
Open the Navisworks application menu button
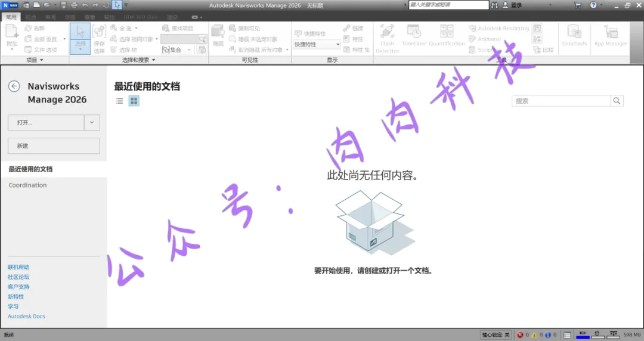pos(10,5)
